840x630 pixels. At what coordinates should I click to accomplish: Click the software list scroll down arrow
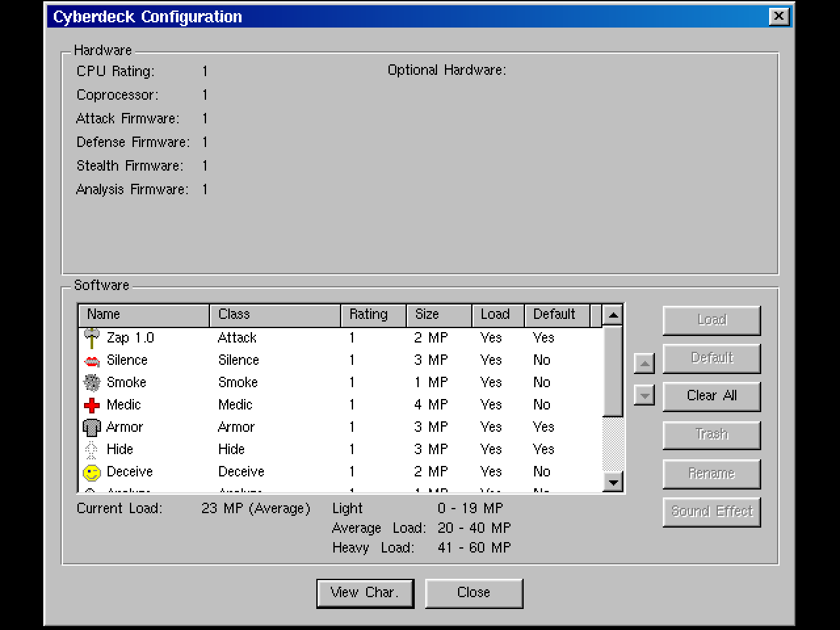click(613, 482)
